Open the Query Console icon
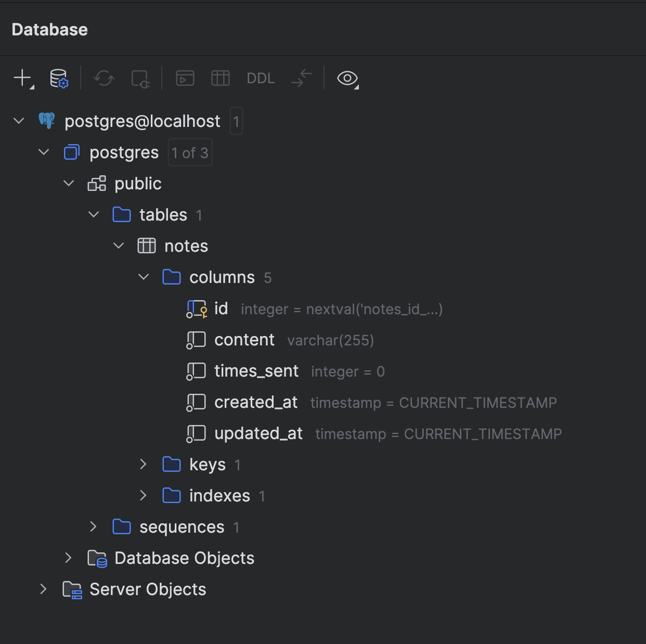The width and height of the screenshot is (646, 644). [x=184, y=78]
